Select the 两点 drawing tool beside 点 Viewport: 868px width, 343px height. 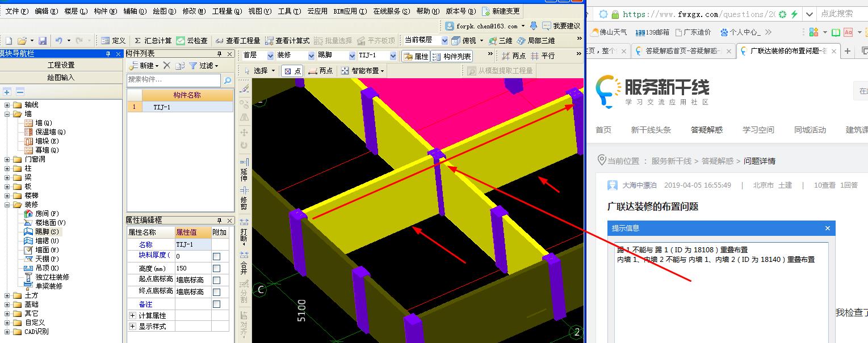point(320,71)
